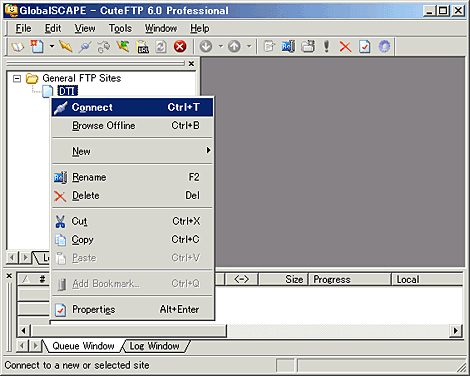Click the left pane tab scroll-right arrow

pyautogui.click(x=25, y=257)
